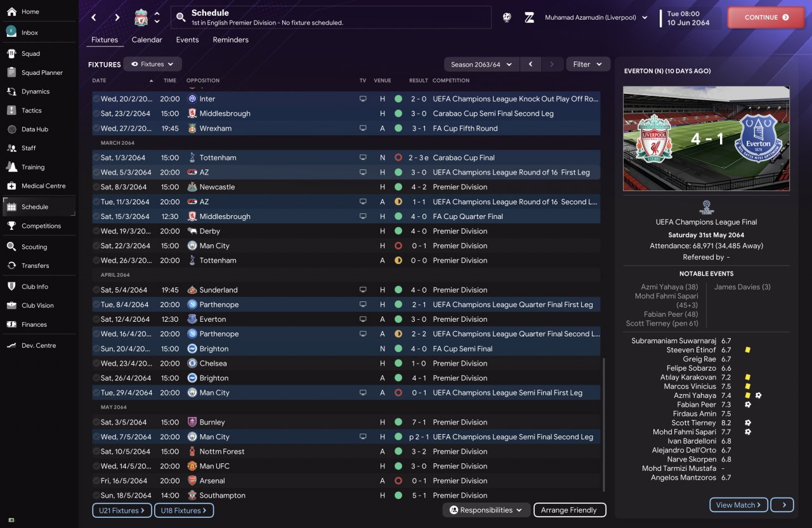This screenshot has height=528, width=812.
Task: Click the Liverpool club badge in header
Action: pos(141,18)
